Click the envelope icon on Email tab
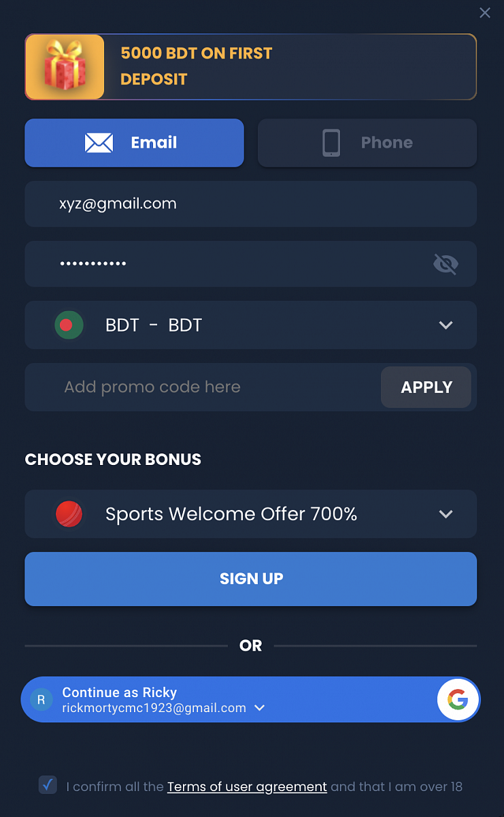 99,142
